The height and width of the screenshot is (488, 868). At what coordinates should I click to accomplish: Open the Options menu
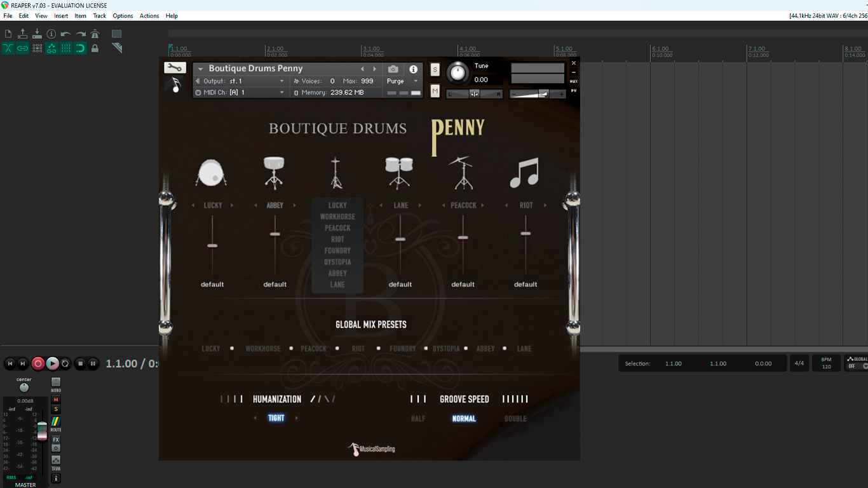(x=123, y=16)
